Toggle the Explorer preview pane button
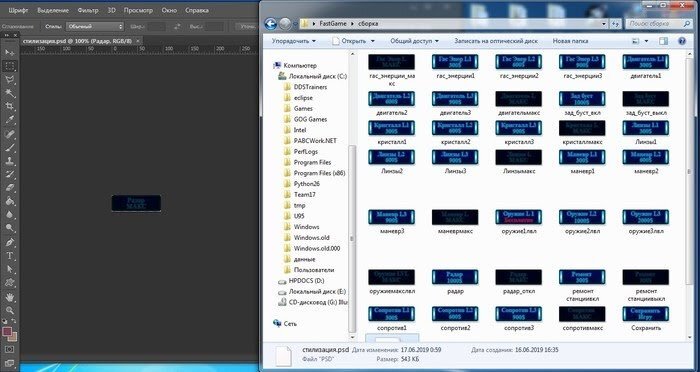 pyautogui.click(x=663, y=41)
